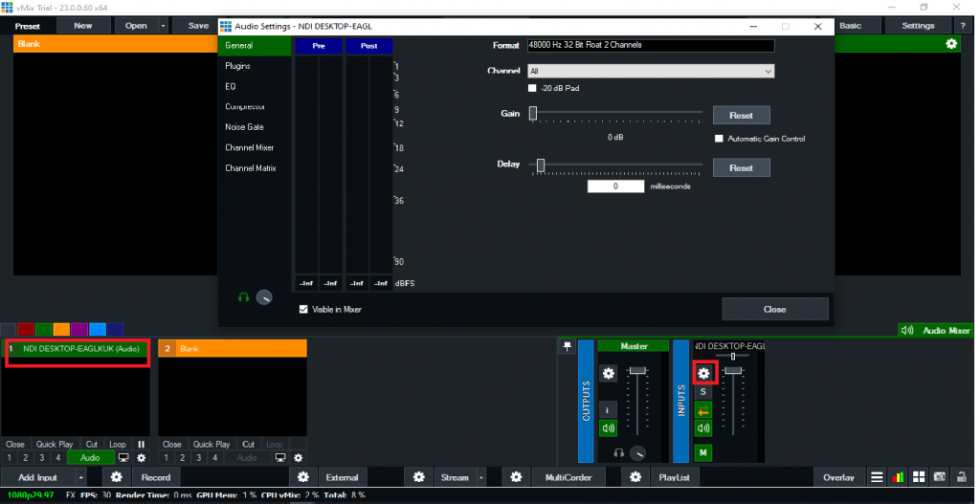The height and width of the screenshot is (504, 980).
Task: Expand the arrow next to Add Input
Action: [x=81, y=477]
